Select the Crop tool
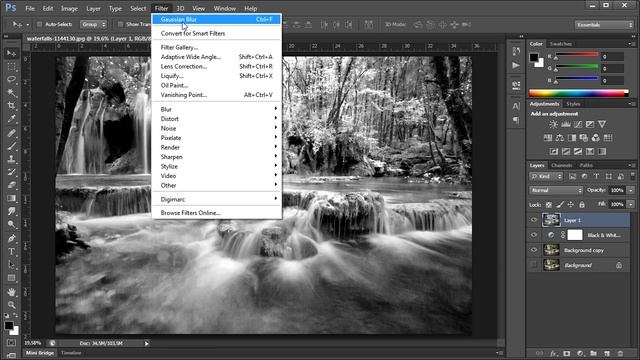640x360 pixels. [11, 106]
